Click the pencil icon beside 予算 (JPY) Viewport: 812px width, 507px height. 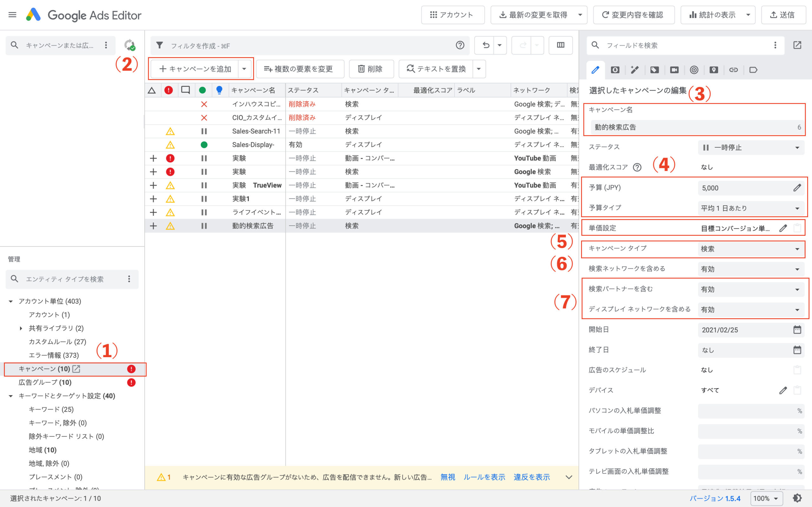pos(798,188)
